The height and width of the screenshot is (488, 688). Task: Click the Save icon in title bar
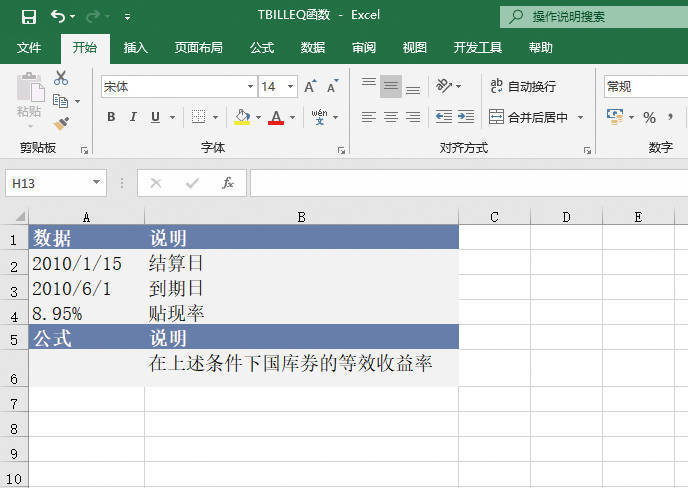pos(28,17)
